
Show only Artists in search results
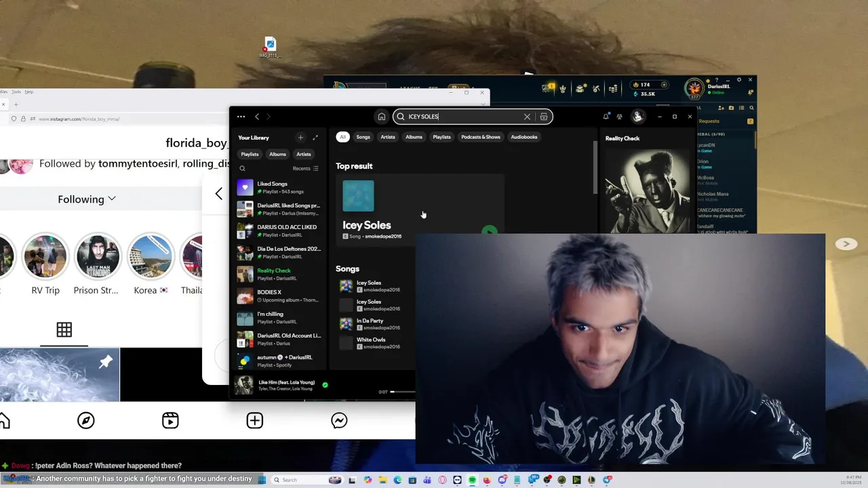tap(388, 137)
